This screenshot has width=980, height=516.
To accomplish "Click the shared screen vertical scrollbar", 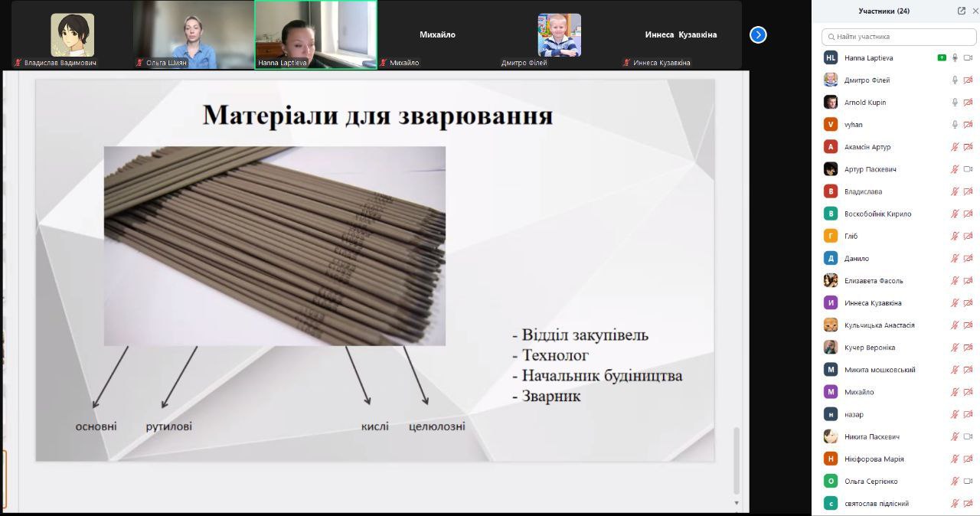I will [737, 459].
